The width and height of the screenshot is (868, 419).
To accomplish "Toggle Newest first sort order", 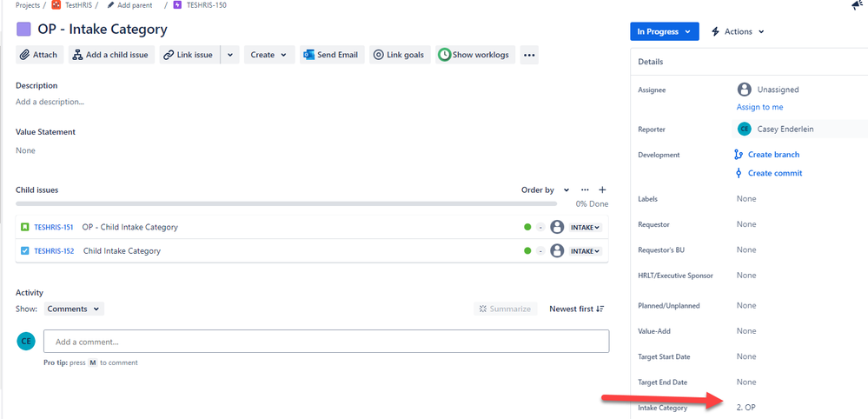I will tap(577, 309).
